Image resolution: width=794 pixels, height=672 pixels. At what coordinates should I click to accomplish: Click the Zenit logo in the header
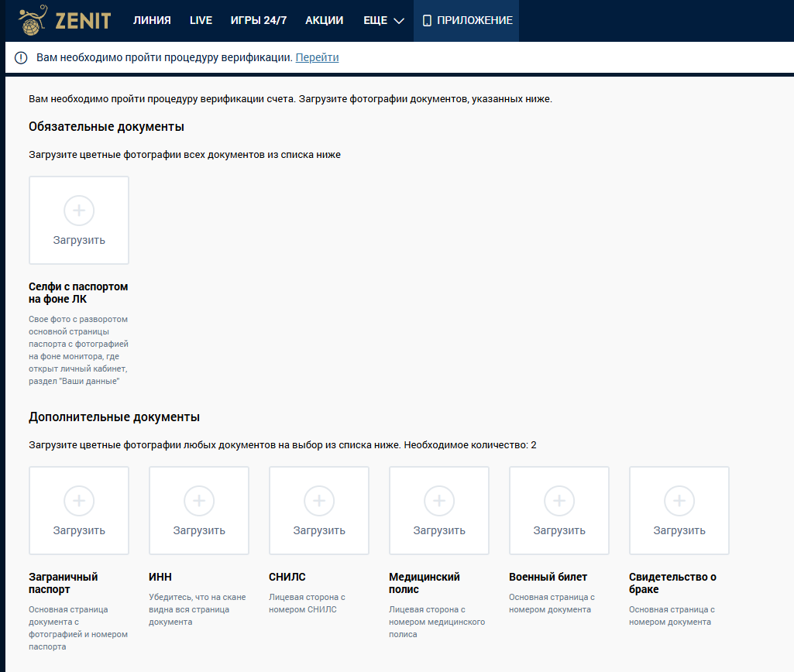coord(65,21)
